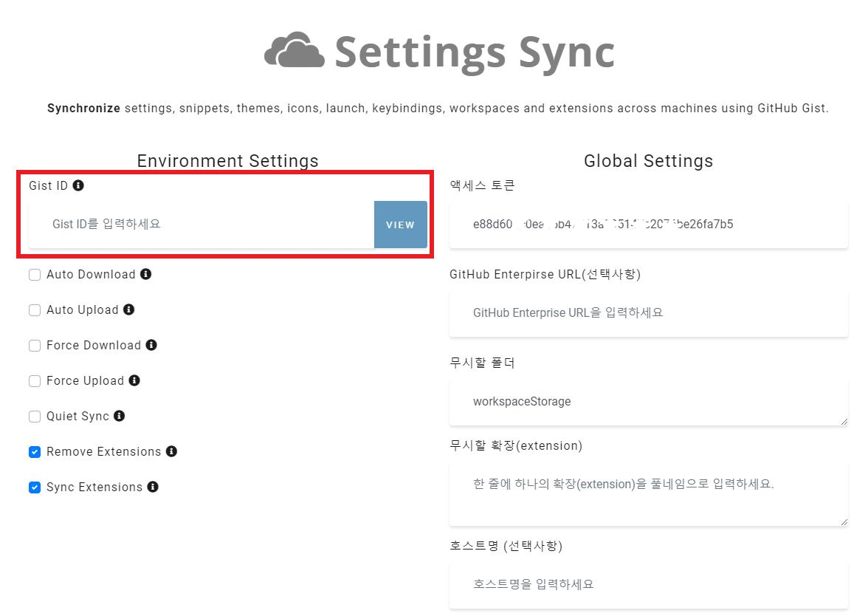Click the Quiet Sync label text
Viewport: 868px width, 616px height.
click(78, 417)
